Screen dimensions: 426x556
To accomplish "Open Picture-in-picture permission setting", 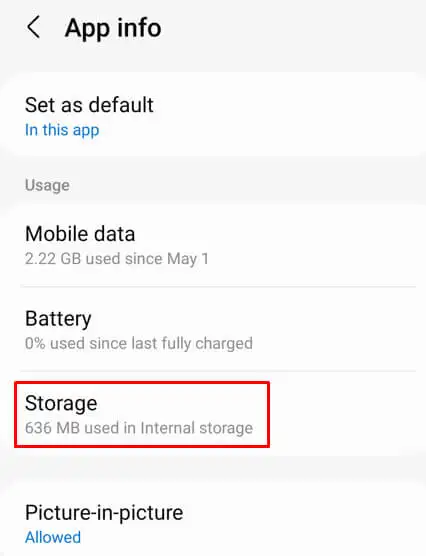I will (213, 523).
